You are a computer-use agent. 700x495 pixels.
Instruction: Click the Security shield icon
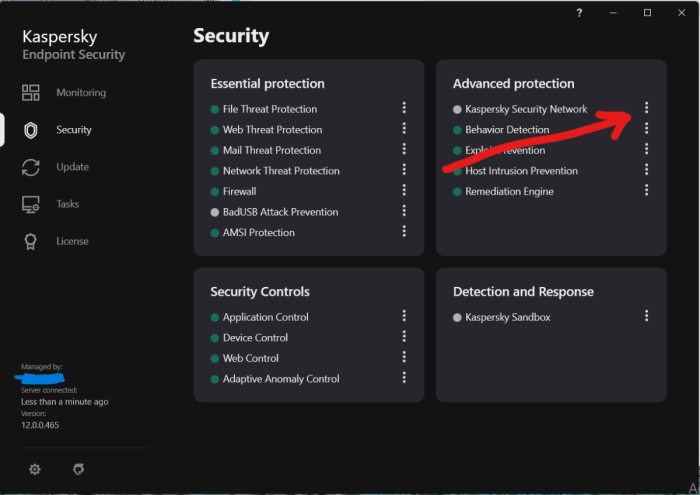coord(31,130)
